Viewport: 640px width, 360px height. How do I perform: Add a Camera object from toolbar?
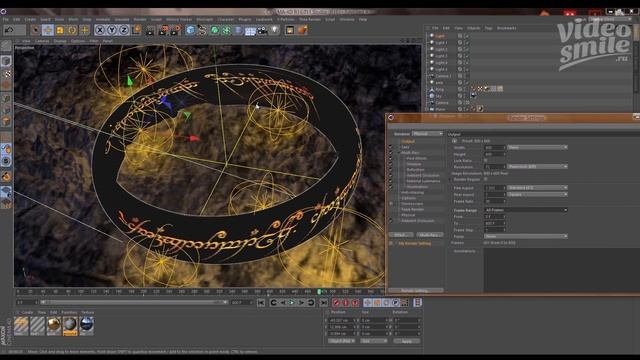[x=262, y=30]
